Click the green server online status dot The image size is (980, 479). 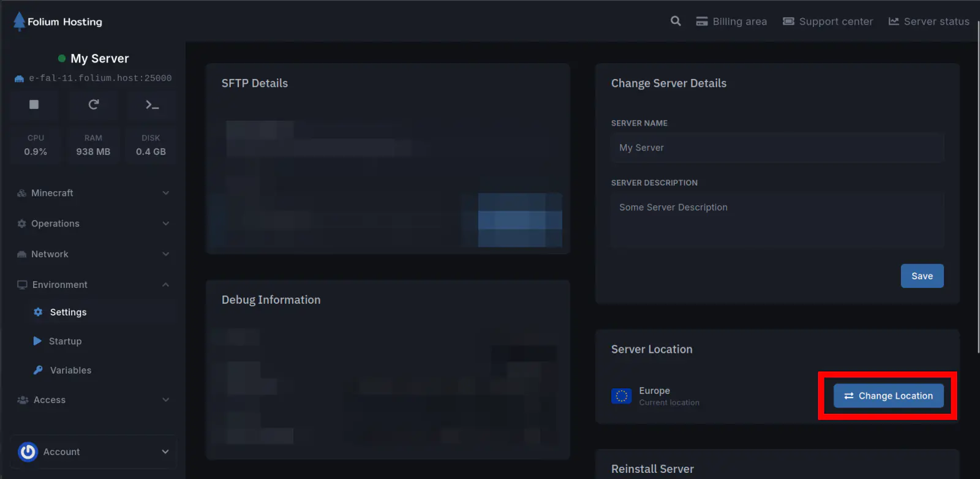[62, 59]
